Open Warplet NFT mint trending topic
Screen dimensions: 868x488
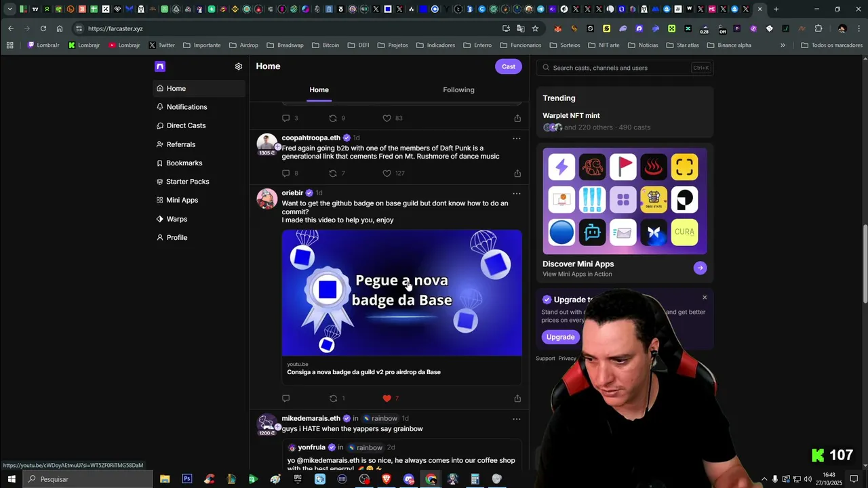tap(571, 116)
